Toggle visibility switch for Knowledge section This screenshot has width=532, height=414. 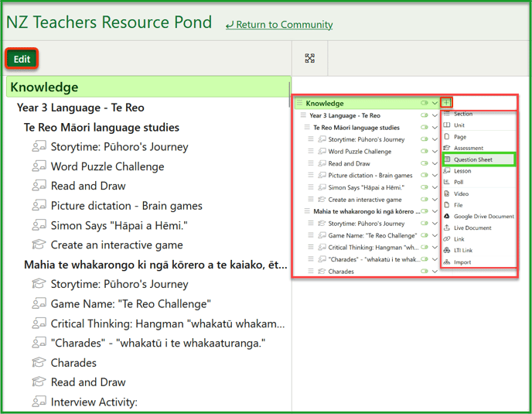424,103
